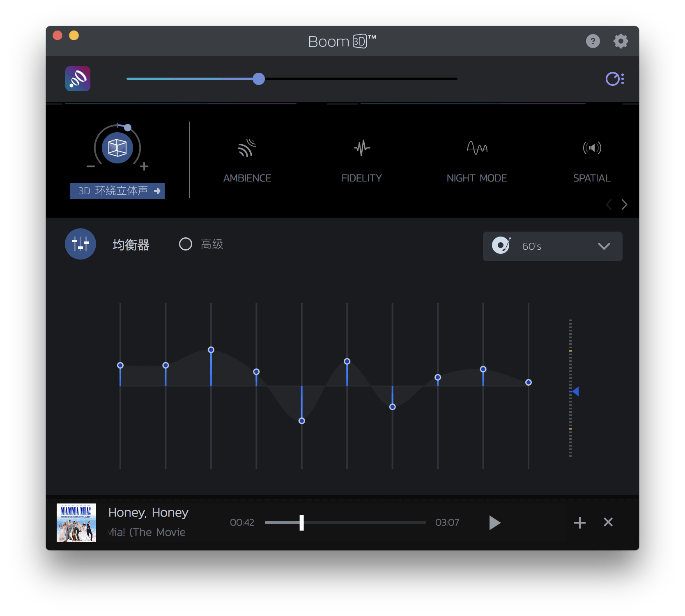Close the mini player with X
Screen dimensions: 685x616
tap(608, 522)
